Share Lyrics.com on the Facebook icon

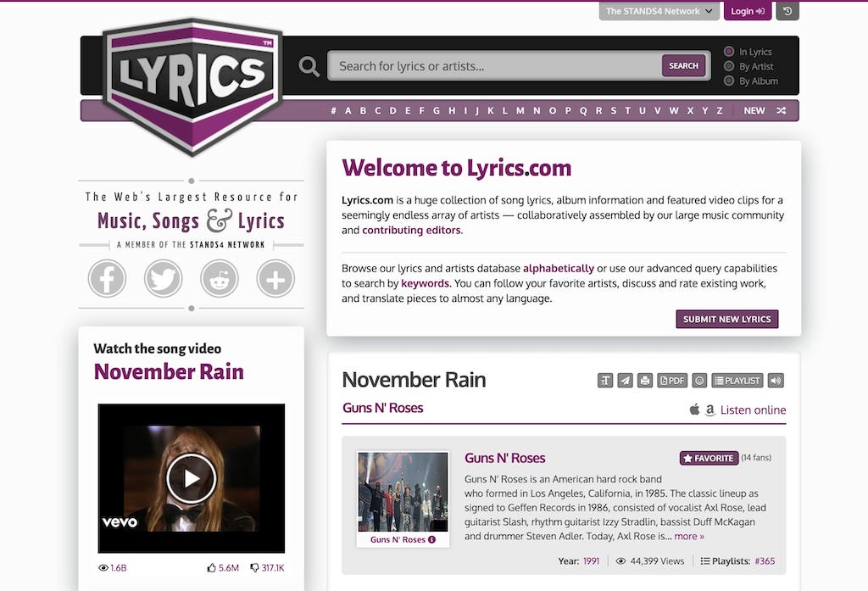pyautogui.click(x=107, y=278)
